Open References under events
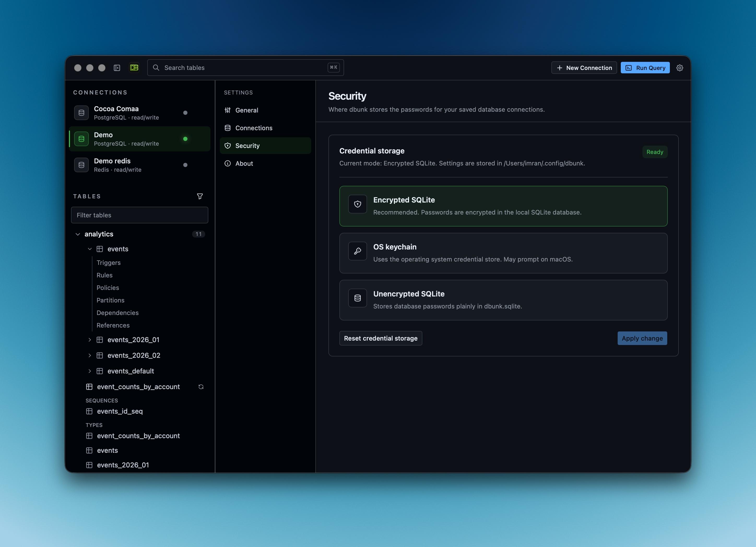Viewport: 756px width, 547px height. [x=113, y=325]
